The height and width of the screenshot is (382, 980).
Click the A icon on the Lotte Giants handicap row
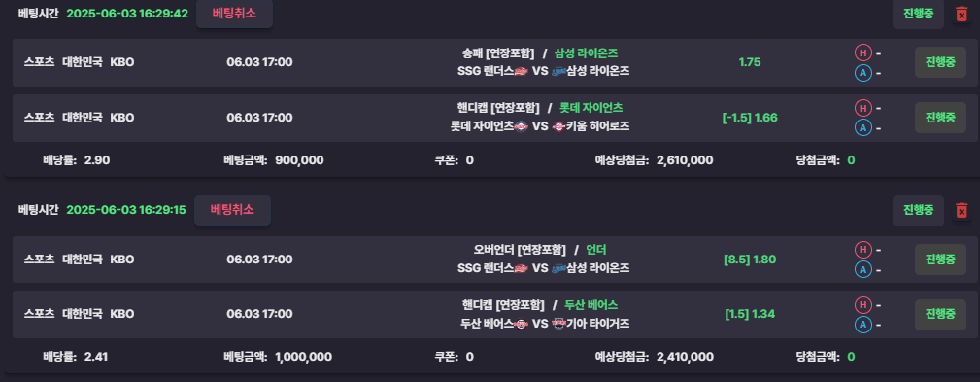862,128
